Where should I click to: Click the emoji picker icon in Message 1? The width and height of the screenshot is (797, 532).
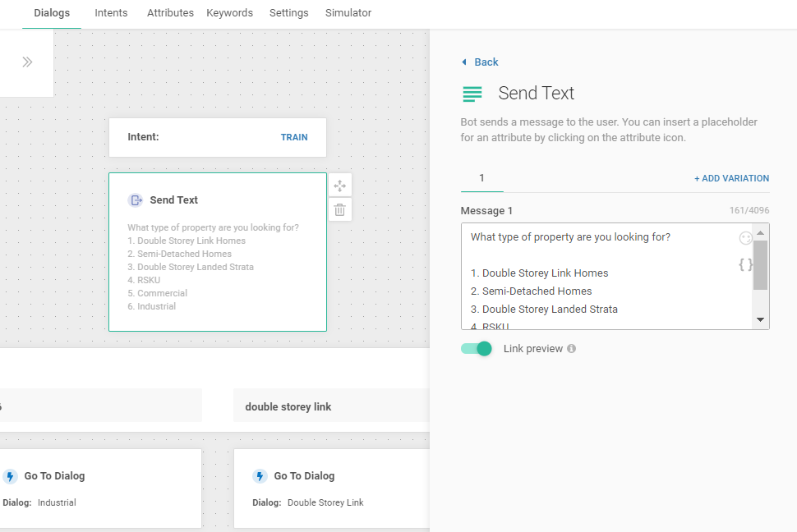[745, 238]
